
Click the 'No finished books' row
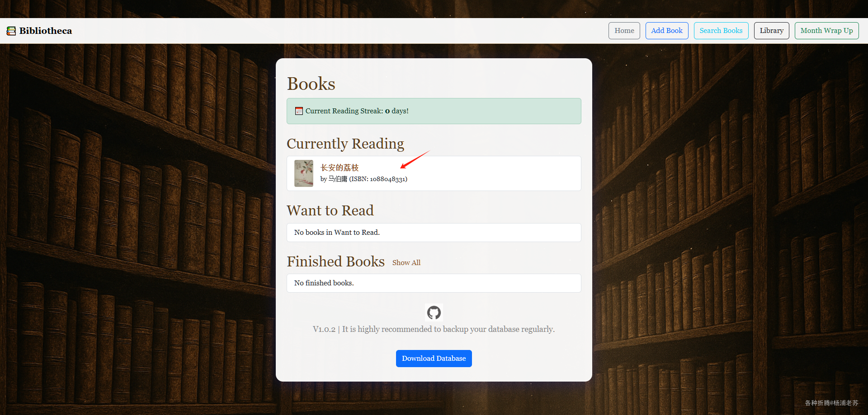[x=434, y=283]
